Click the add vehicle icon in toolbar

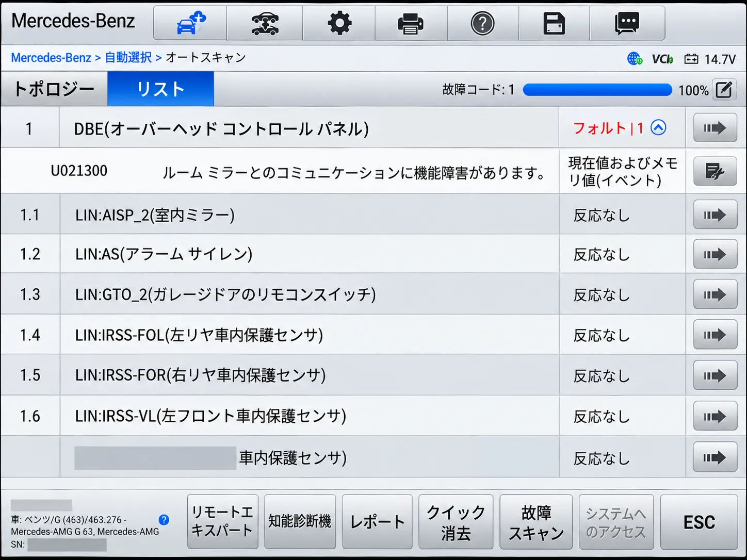(190, 23)
